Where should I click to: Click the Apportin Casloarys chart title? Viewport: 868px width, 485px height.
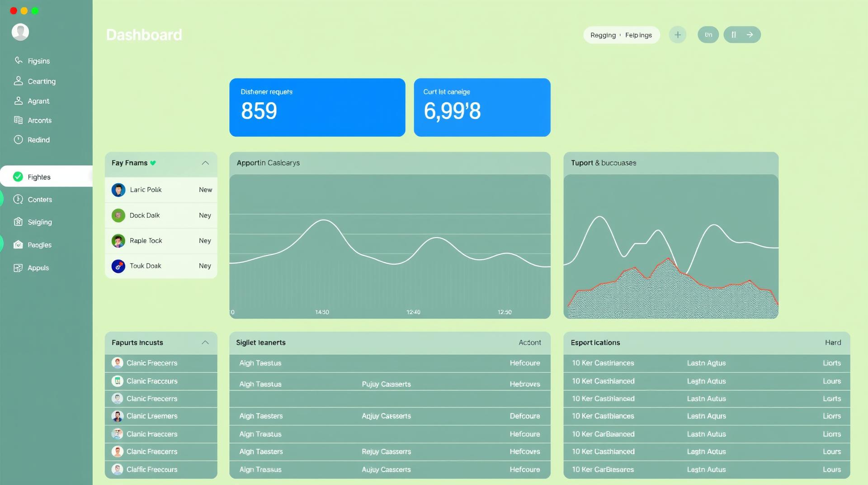(268, 163)
